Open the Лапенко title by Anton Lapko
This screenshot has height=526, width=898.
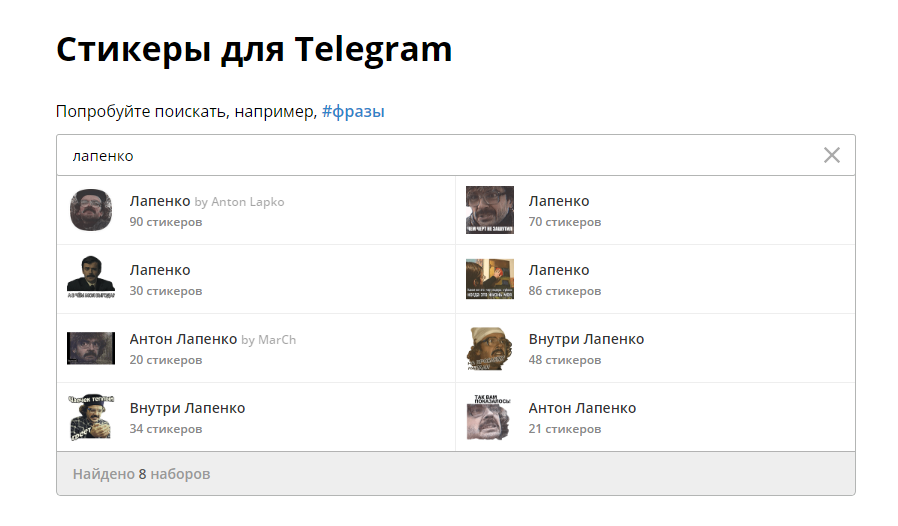tap(160, 201)
